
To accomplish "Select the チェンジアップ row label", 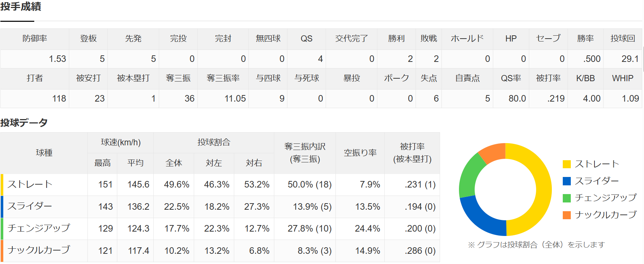I will [x=39, y=228].
